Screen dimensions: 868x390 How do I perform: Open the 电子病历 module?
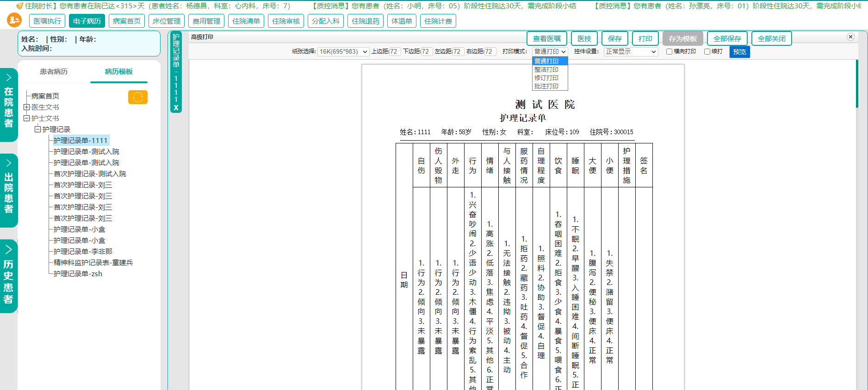87,21
